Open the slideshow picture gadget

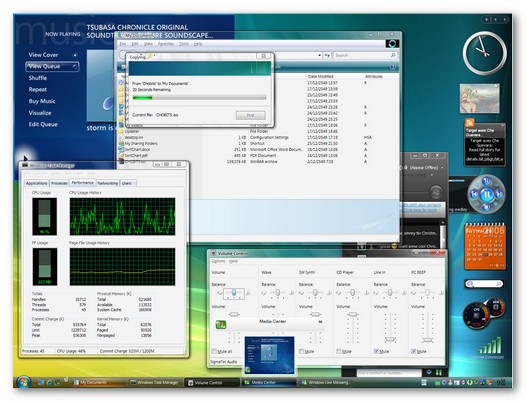[480, 99]
